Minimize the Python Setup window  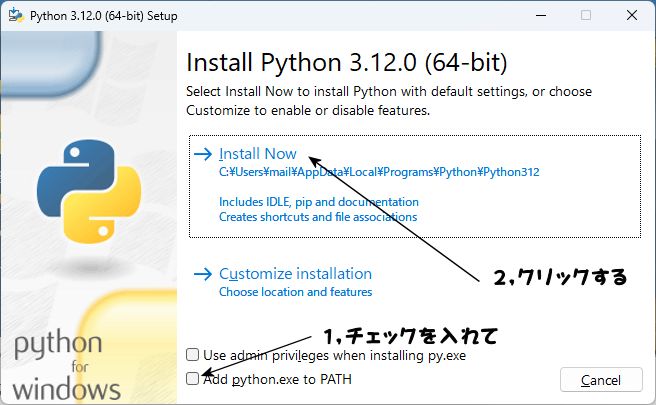[541, 15]
